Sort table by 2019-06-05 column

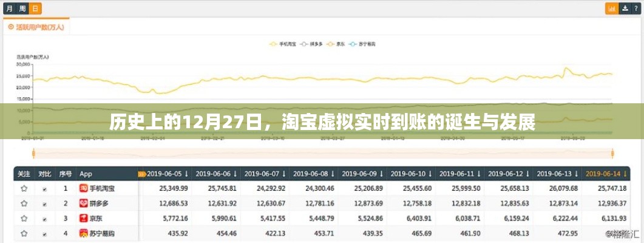coord(168,174)
